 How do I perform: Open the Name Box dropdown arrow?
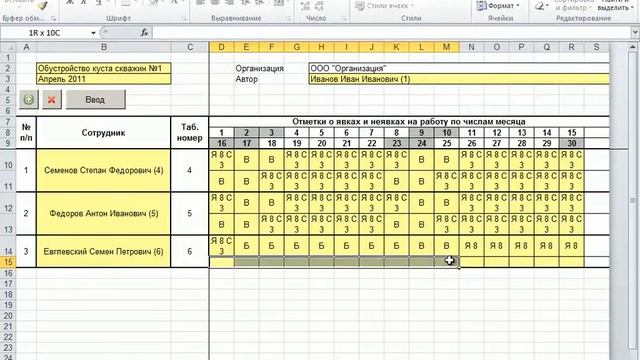click(x=93, y=33)
